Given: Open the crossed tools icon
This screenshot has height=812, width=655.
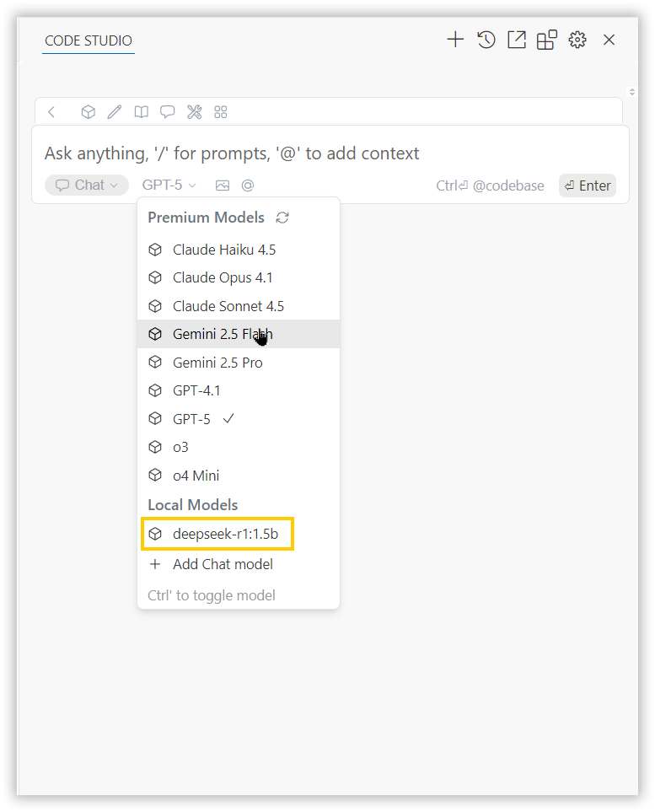Looking at the screenshot, I should pyautogui.click(x=194, y=111).
